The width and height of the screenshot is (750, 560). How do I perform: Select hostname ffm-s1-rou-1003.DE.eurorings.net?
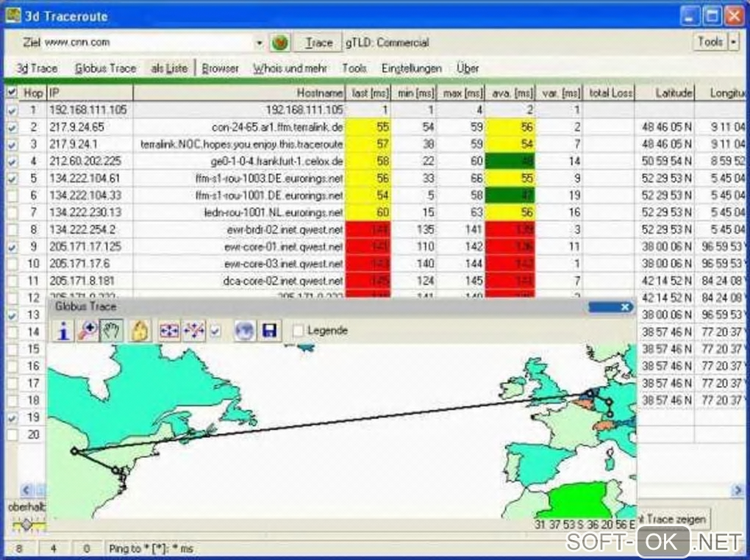pyautogui.click(x=269, y=179)
